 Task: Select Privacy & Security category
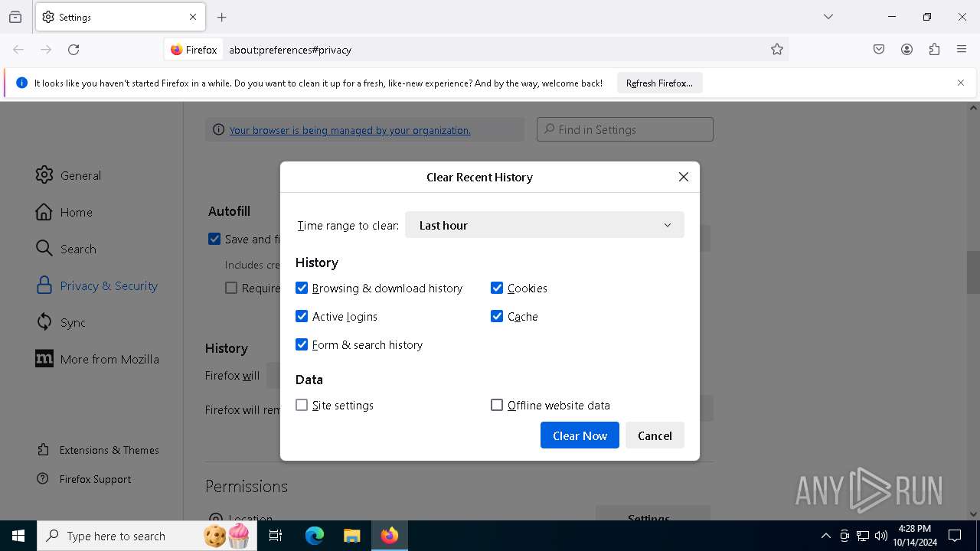pos(96,285)
